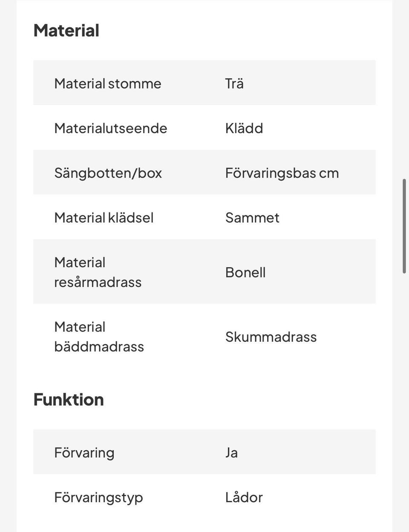Click the 'Trä' value
Viewport: 409px width, 532px height.
point(234,83)
